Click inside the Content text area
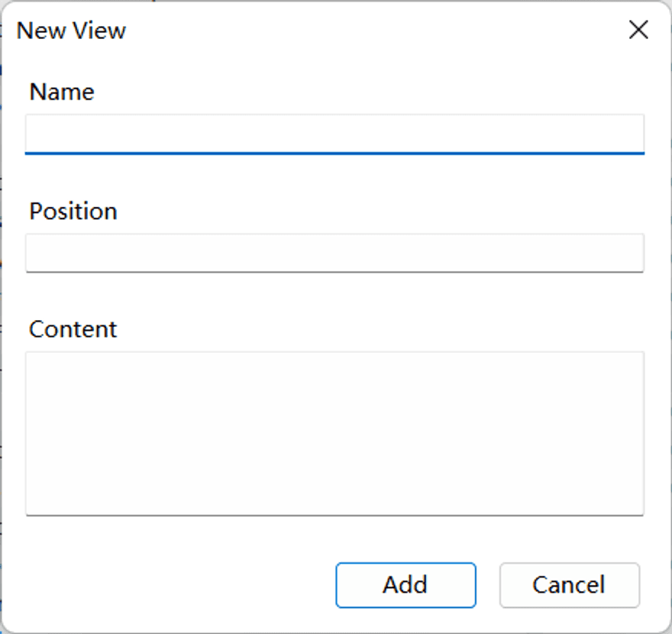This screenshot has width=672, height=634. (334, 433)
